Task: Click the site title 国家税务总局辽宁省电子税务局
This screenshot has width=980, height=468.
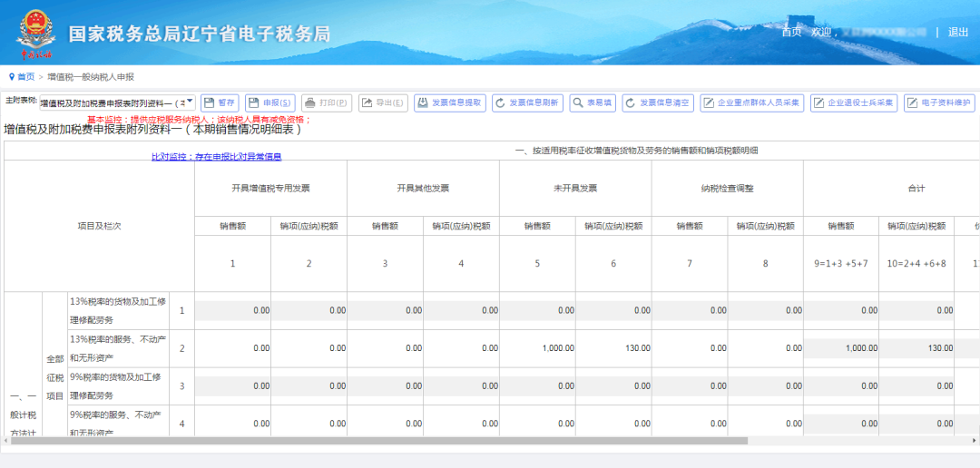Action: click(x=200, y=34)
